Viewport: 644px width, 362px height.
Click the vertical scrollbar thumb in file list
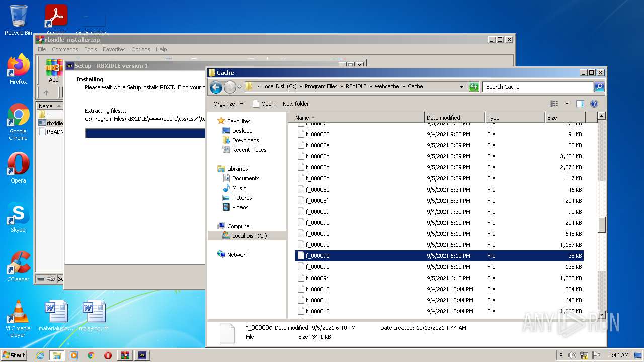click(x=601, y=224)
